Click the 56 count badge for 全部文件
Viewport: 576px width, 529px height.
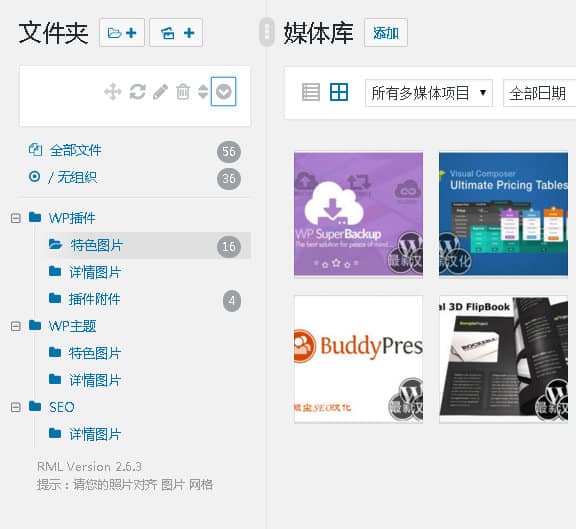[x=228, y=151]
